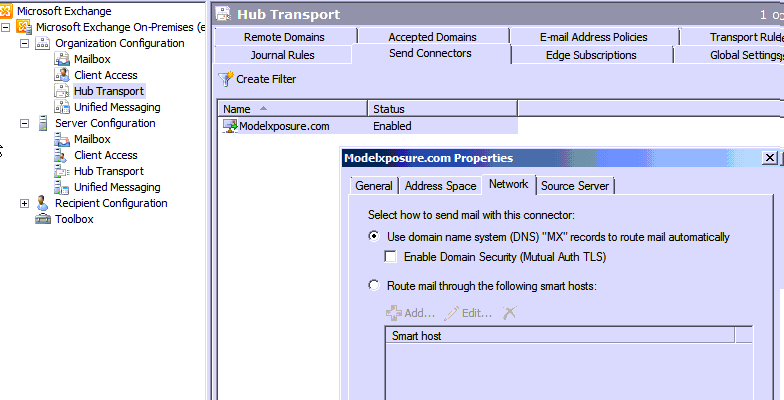Image resolution: width=784 pixels, height=400 pixels.
Task: Select Organization Configuration tree label
Action: [120, 43]
